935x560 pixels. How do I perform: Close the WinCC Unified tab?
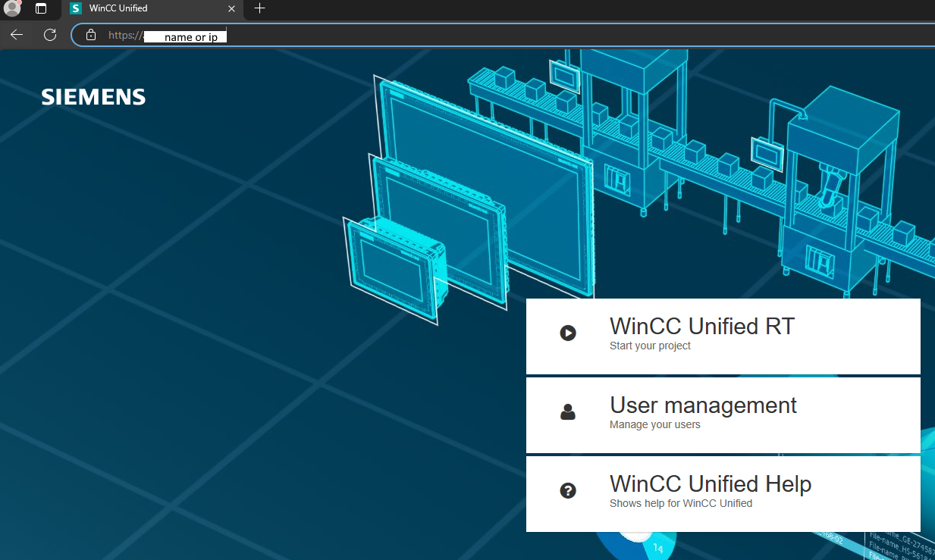pos(231,8)
